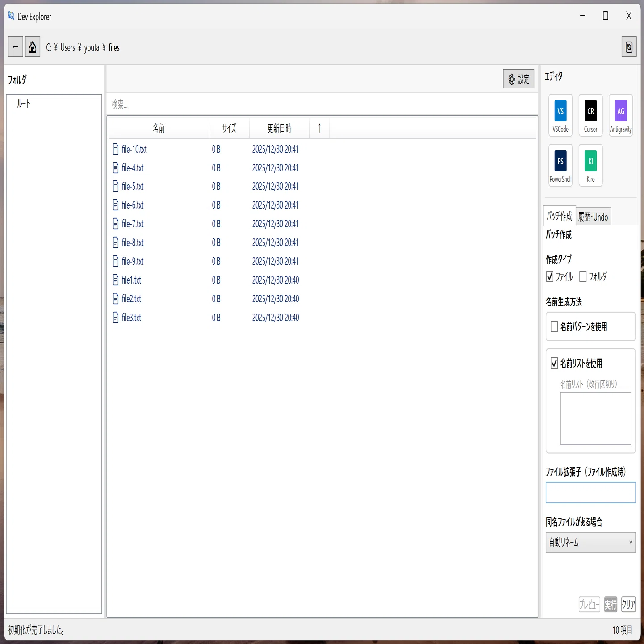Launch the Antigravity editor icon

(x=621, y=115)
